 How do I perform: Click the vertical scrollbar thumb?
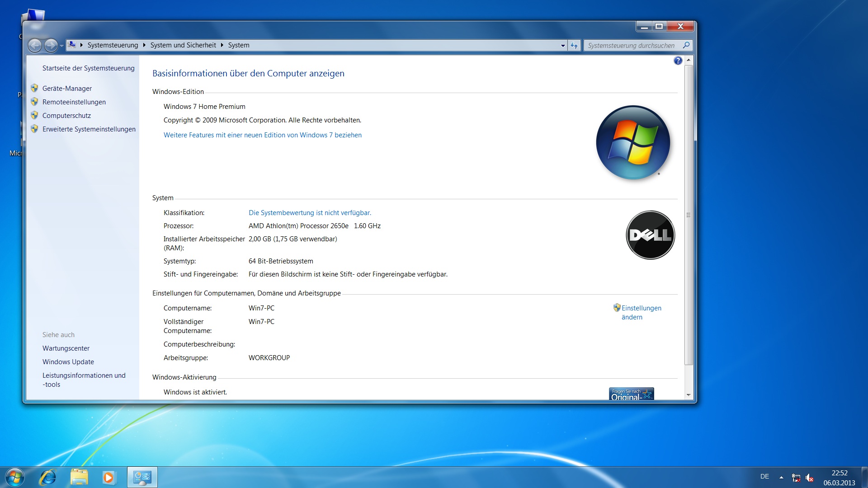point(689,215)
